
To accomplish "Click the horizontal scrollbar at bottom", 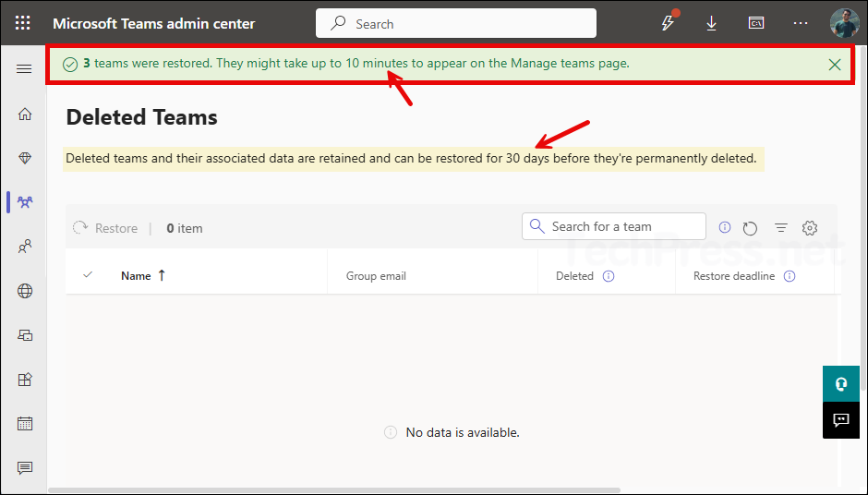I will coord(334,490).
